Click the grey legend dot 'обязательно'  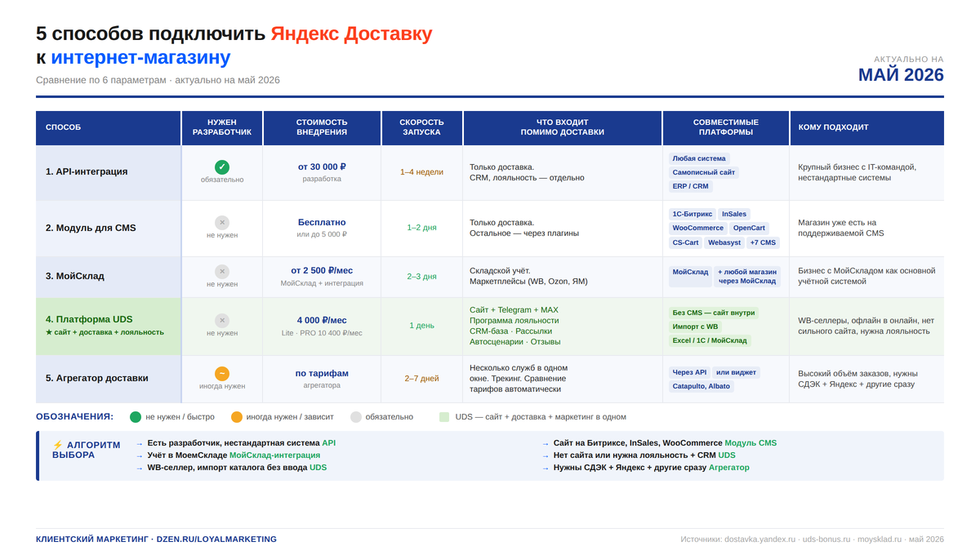[356, 417]
